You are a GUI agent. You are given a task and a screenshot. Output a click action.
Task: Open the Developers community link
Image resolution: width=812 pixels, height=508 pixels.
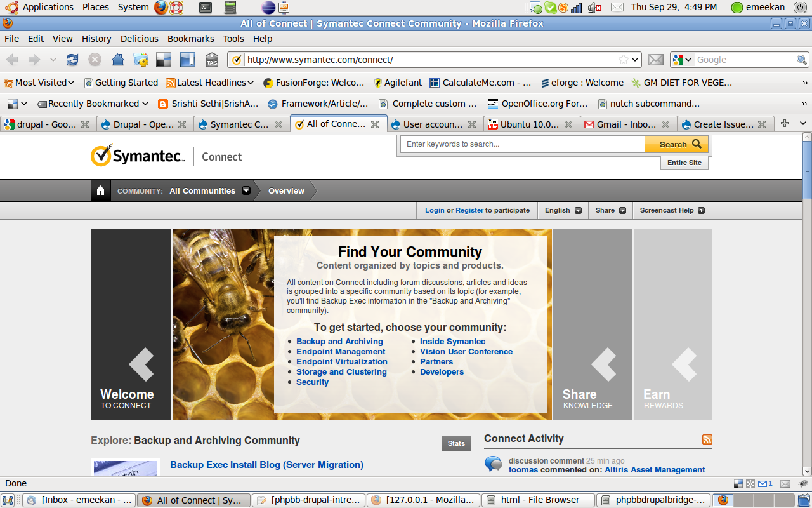(x=442, y=372)
